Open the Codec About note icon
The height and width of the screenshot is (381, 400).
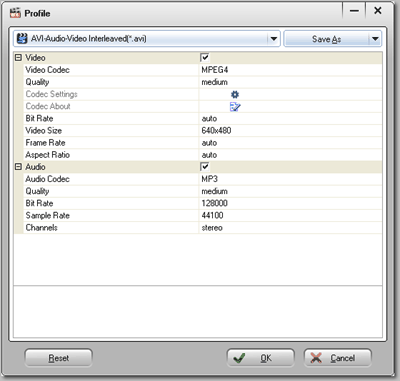[x=235, y=107]
